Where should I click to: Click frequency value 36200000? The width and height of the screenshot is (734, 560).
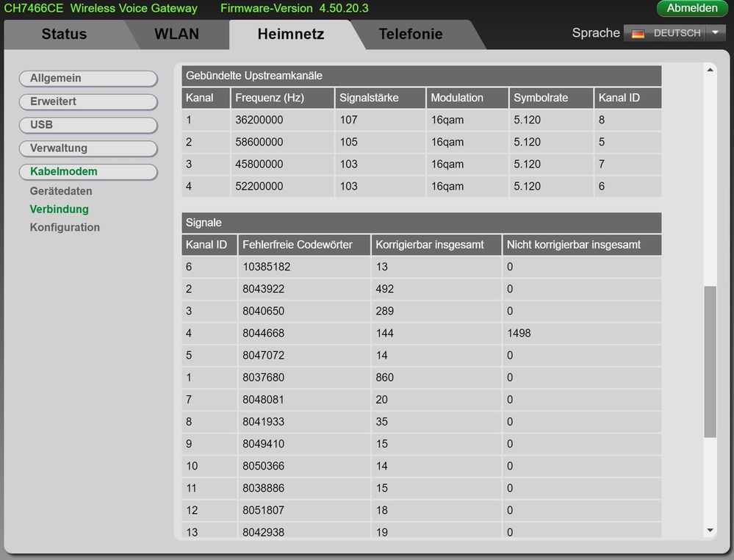click(259, 120)
